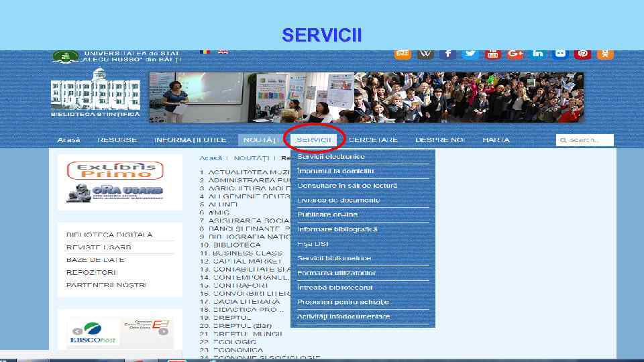Select Propuneri pentru achiziție
Screen dimensions: 644x362
click(343, 302)
